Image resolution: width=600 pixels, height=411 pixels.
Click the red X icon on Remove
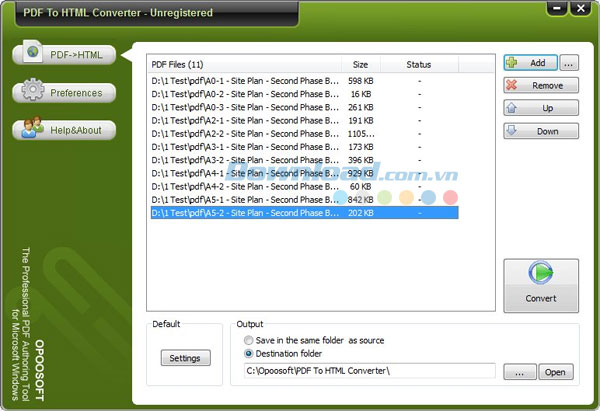pyautogui.click(x=512, y=85)
